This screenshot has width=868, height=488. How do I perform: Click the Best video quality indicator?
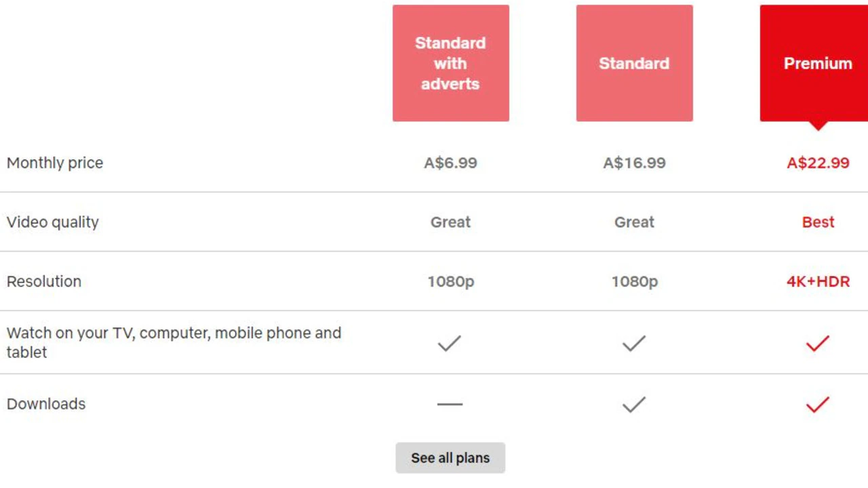coord(817,222)
